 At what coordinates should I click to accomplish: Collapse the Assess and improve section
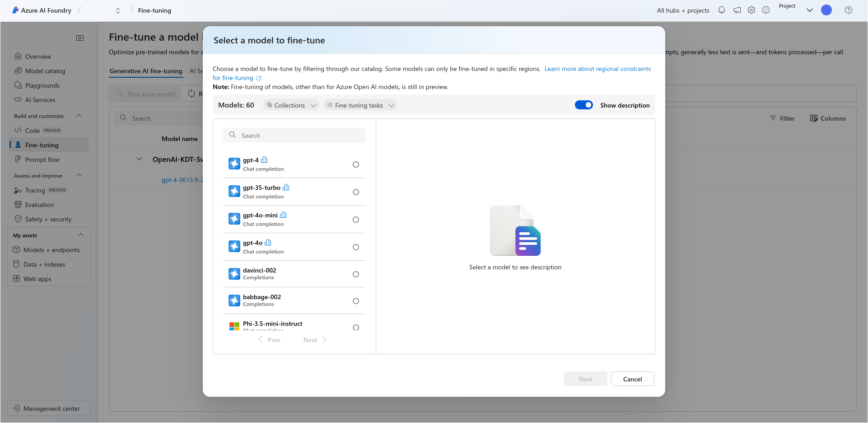tap(79, 175)
